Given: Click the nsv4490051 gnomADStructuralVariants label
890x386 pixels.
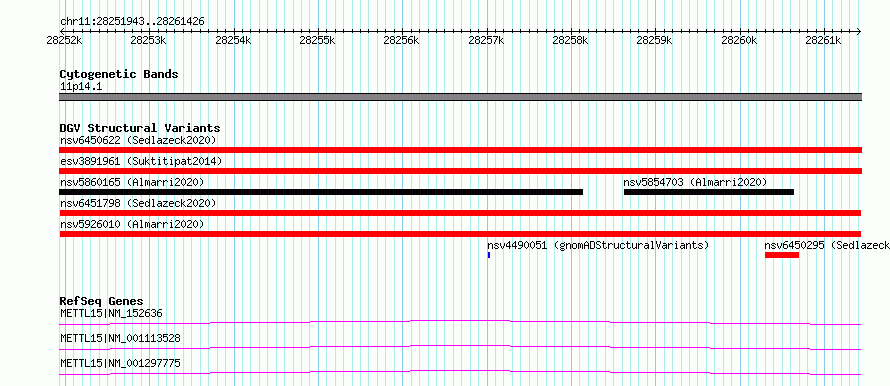Looking at the screenshot, I should [598, 245].
